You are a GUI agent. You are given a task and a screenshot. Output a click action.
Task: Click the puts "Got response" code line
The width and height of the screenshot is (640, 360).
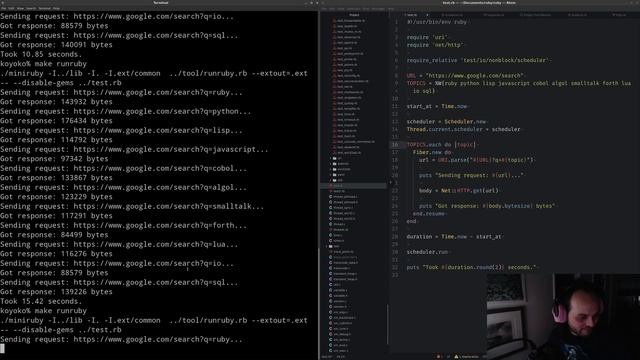pyautogui.click(x=487, y=206)
